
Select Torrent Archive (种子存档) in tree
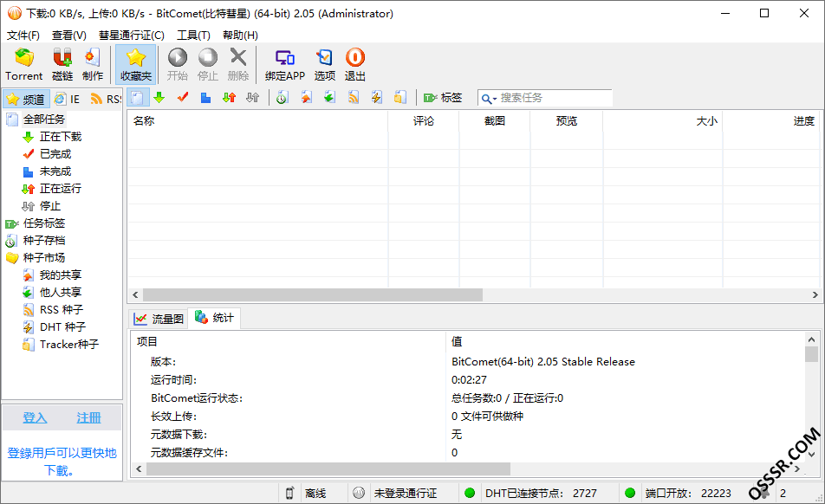click(43, 241)
